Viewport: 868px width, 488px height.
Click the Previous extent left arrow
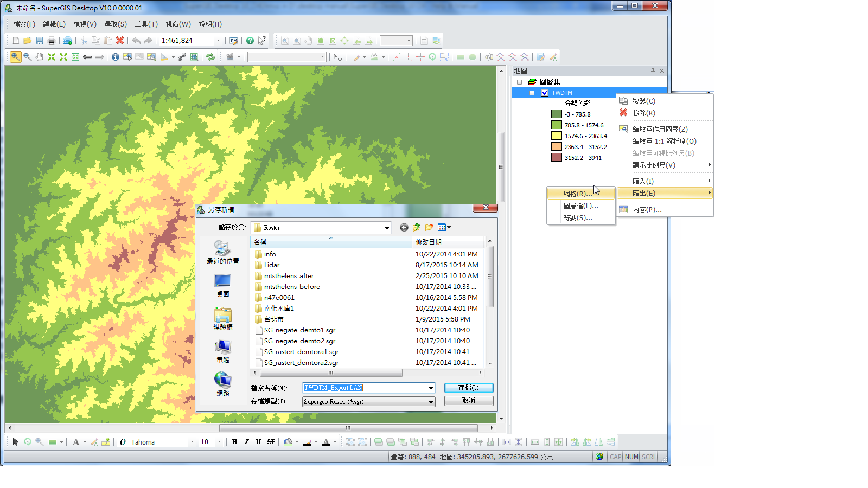tap(87, 57)
